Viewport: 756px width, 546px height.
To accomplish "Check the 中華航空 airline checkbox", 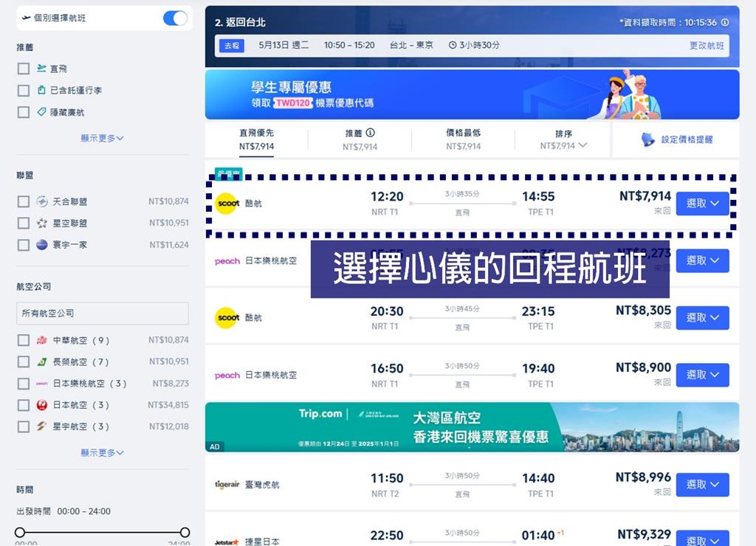I will click(23, 340).
